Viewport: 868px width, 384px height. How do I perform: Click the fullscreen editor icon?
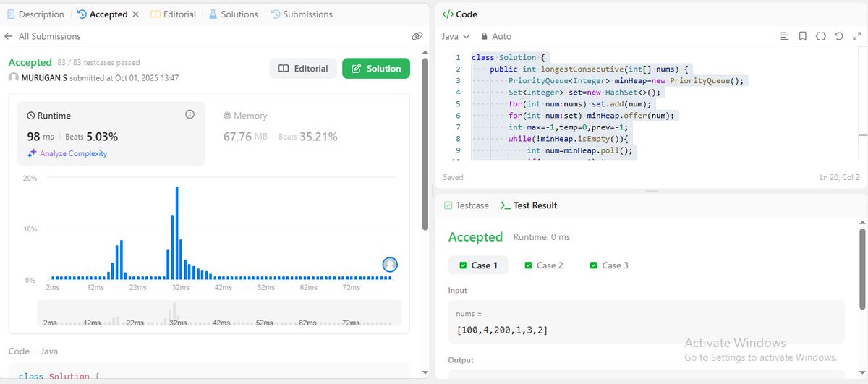click(x=856, y=36)
